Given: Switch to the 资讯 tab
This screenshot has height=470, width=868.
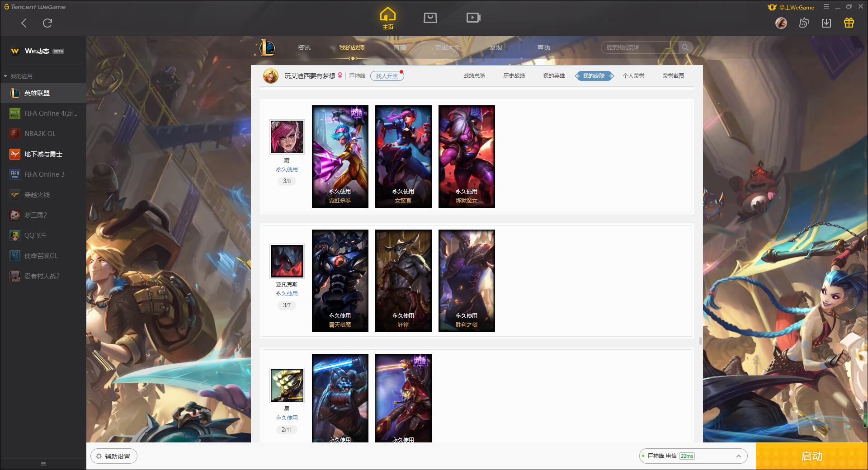Looking at the screenshot, I should pos(304,47).
